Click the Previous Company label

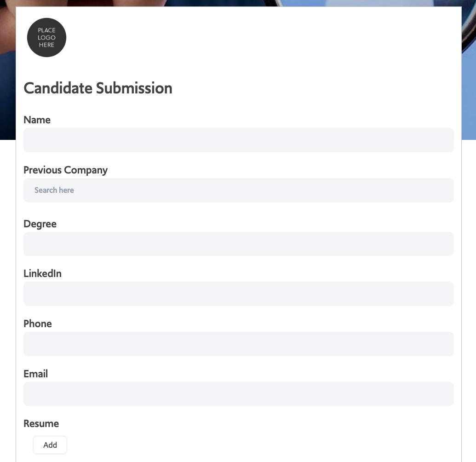coord(66,170)
